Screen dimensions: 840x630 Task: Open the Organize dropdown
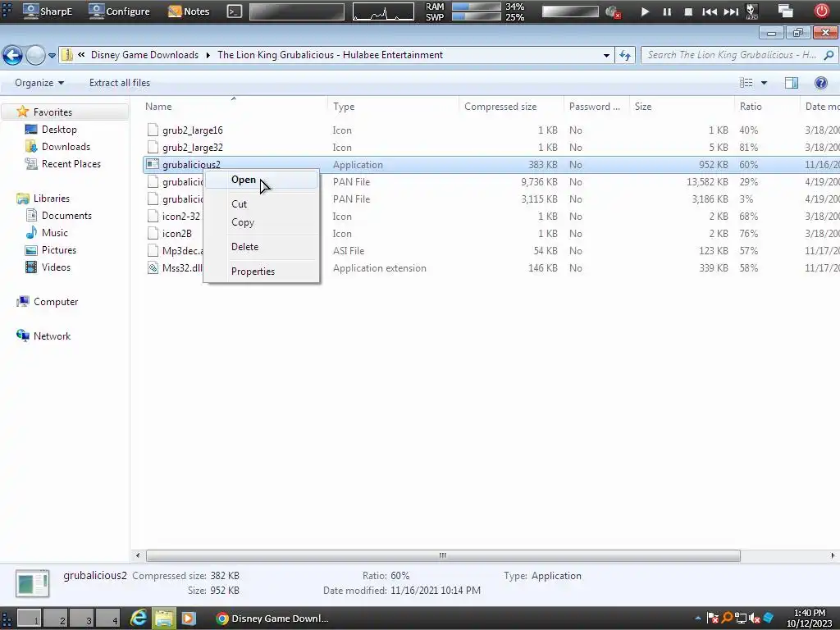[39, 83]
